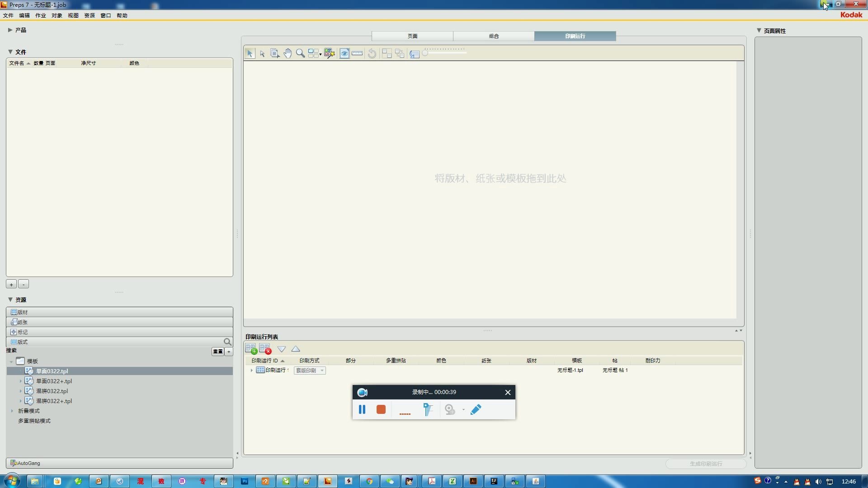Toggle the eye preview button
Viewport: 868px width, 488px height.
click(344, 53)
